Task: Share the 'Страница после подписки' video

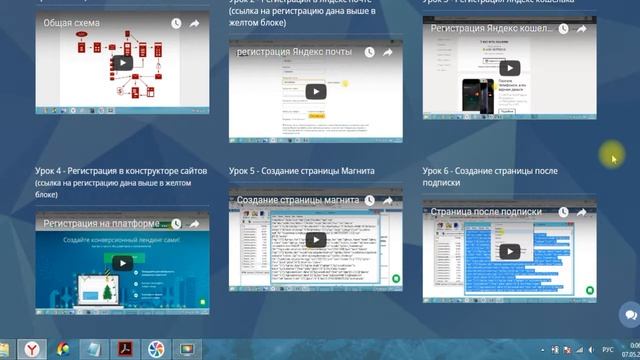Action: pyautogui.click(x=582, y=212)
